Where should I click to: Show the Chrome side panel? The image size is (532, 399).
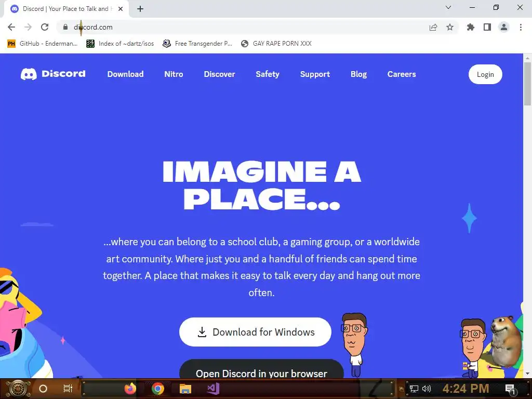(487, 27)
